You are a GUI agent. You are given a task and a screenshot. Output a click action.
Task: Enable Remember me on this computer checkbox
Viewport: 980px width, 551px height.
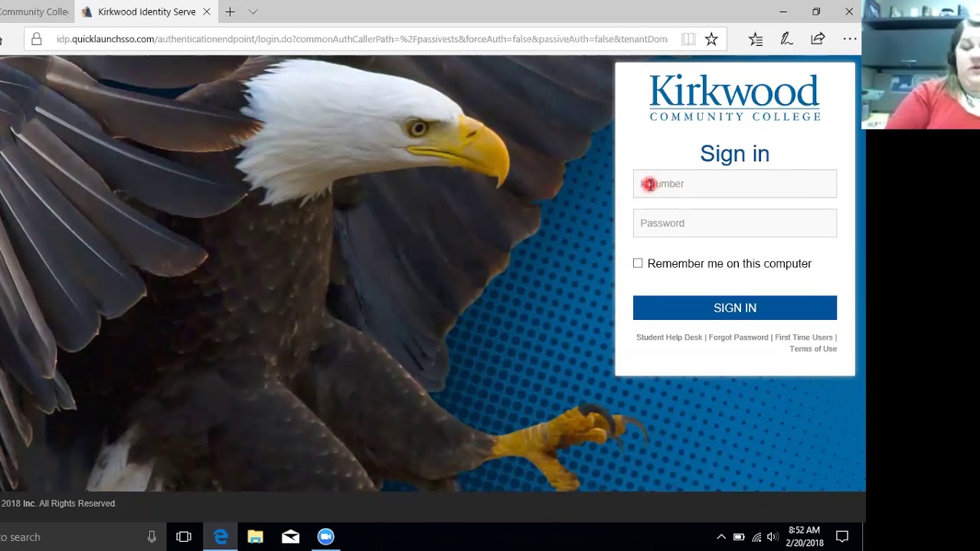(x=638, y=263)
